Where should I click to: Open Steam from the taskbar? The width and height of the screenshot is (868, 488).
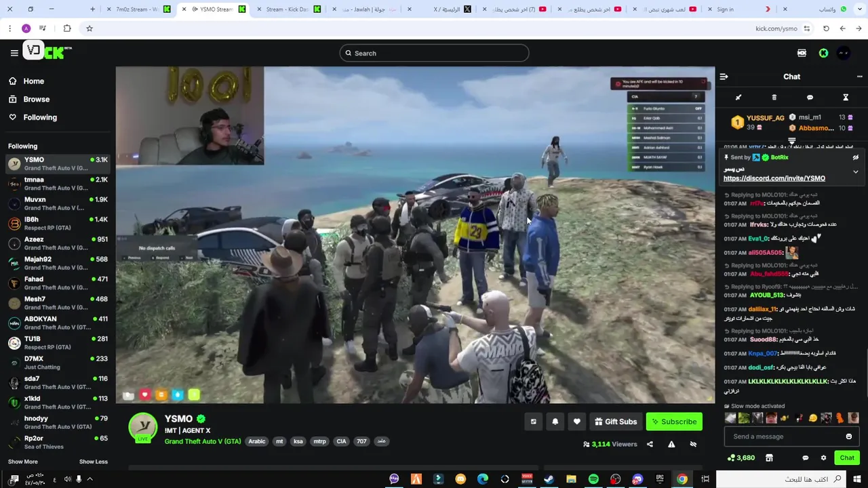tap(549, 479)
